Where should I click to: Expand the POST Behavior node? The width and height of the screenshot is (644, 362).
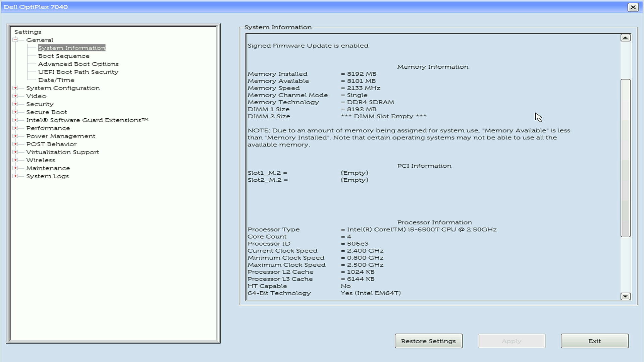click(15, 144)
